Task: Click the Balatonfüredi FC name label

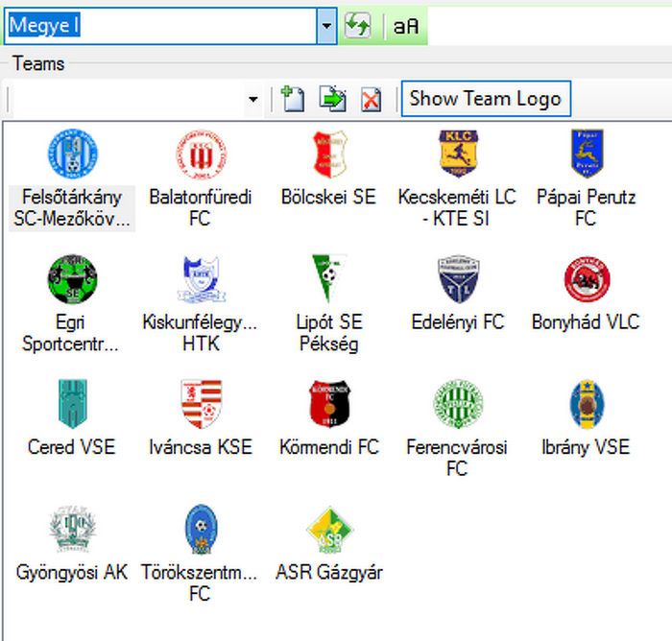Action: (200, 208)
